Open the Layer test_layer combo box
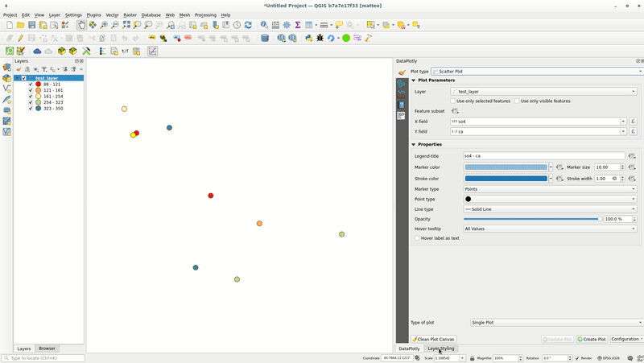Screen dimensions: 644x363 pos(543,92)
